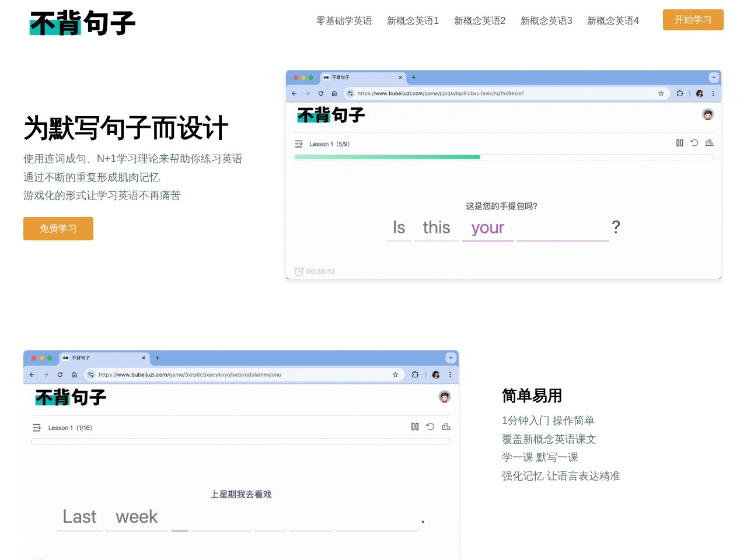Click the line 通过不断的重复形成肌肉记忆
747x560 pixels.
[x=92, y=177]
